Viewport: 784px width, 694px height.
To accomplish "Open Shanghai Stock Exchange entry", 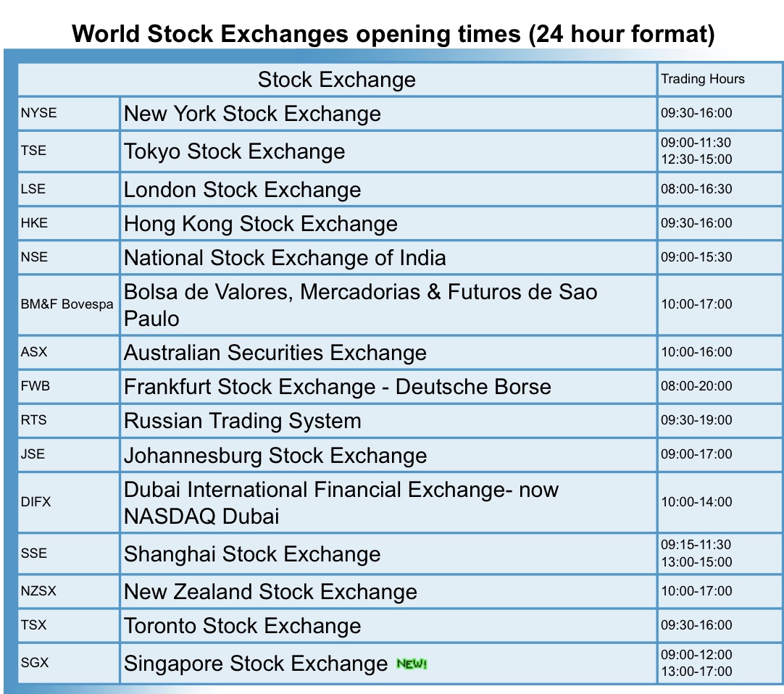I will pyautogui.click(x=252, y=553).
